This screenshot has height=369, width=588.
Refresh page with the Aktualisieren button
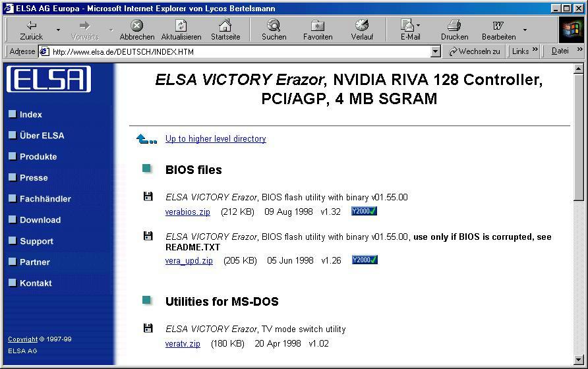pyautogui.click(x=181, y=30)
